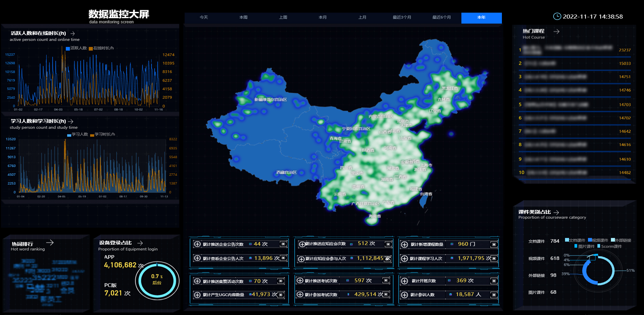644x315 pixels.
Task: Click the clock icon beside the timestamp
Action: [557, 16]
